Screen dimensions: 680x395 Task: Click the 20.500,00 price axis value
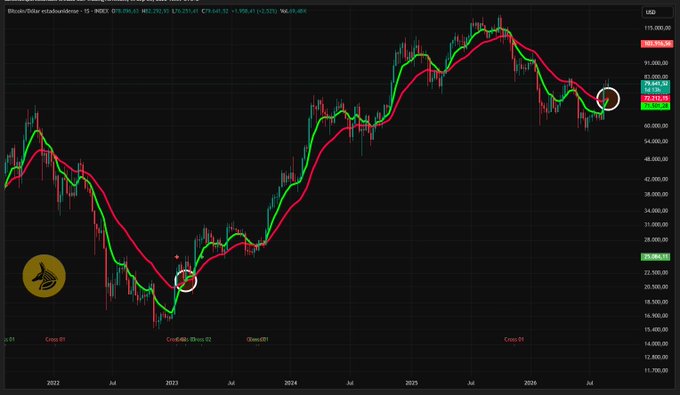point(656,287)
